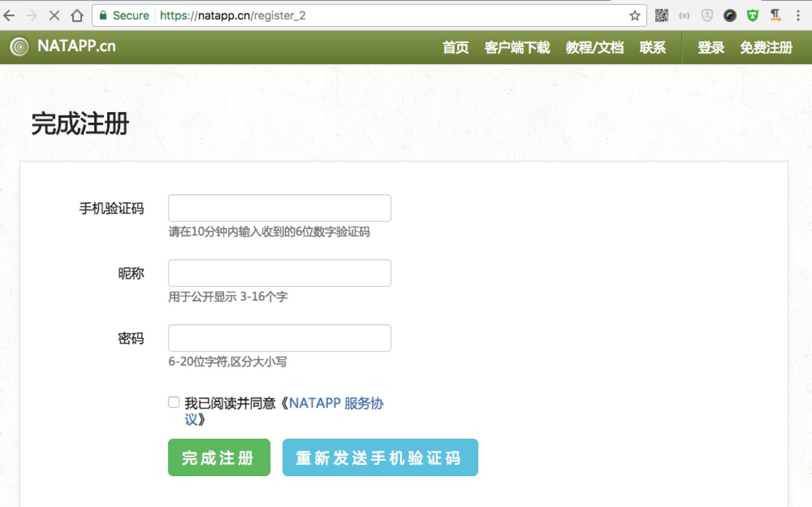Click the 密码 password field

[x=279, y=338]
